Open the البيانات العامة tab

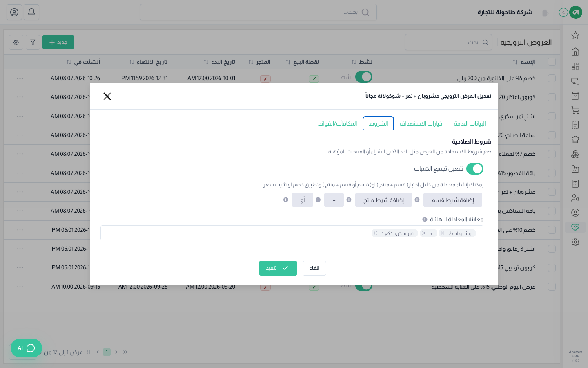tap(470, 123)
